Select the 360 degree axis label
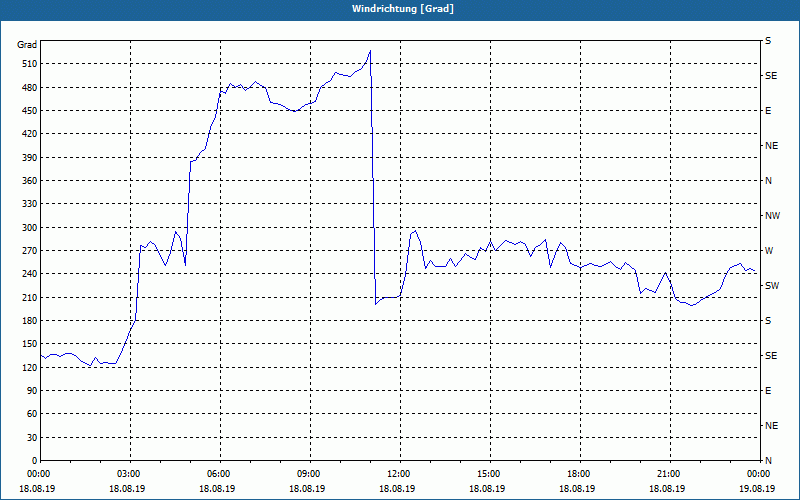This screenshot has height=500, width=800. [30, 181]
